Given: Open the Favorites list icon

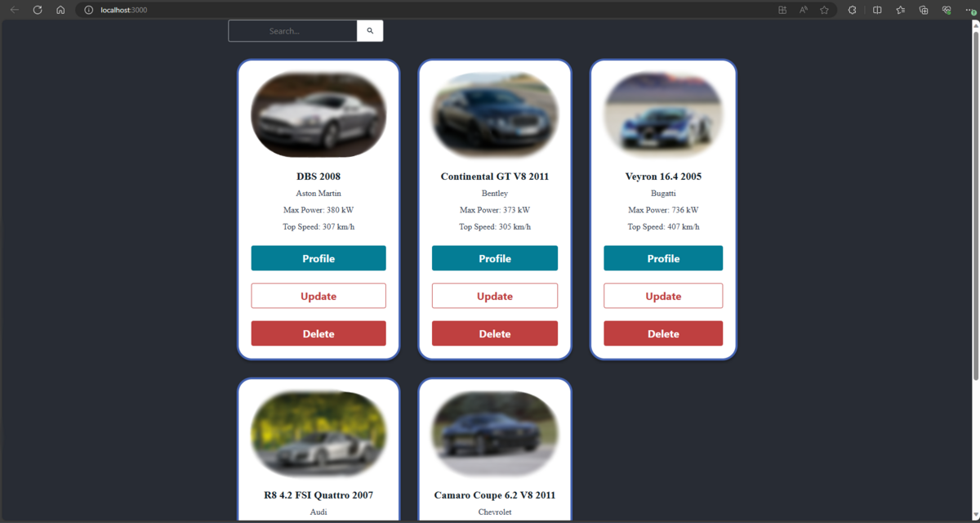Looking at the screenshot, I should pos(900,10).
